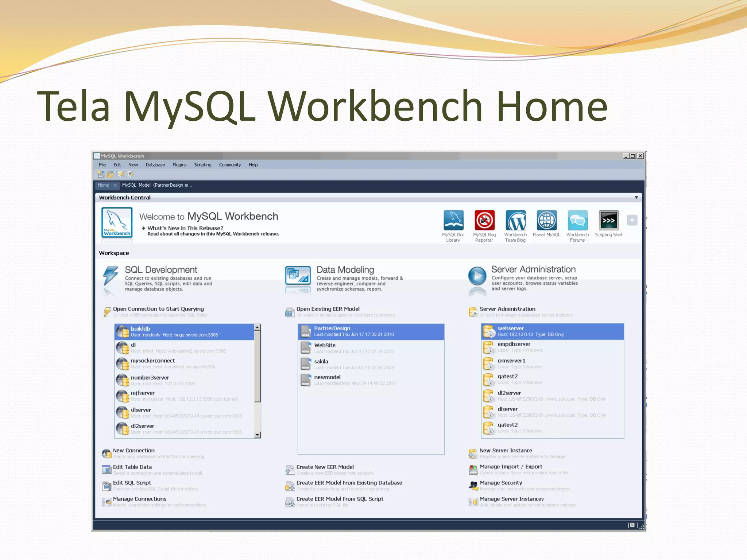This screenshot has height=560, width=747.
Task: Switch to the Home tab
Action: click(103, 185)
